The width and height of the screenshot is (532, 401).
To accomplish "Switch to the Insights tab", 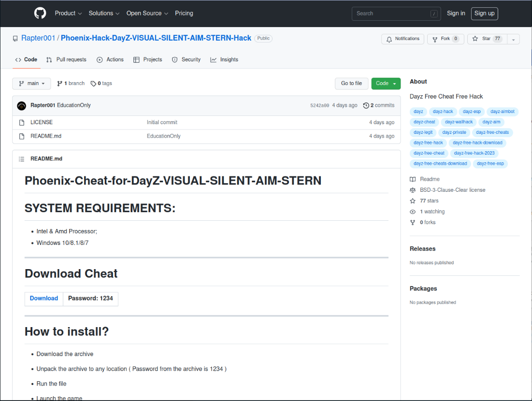I will pos(224,60).
